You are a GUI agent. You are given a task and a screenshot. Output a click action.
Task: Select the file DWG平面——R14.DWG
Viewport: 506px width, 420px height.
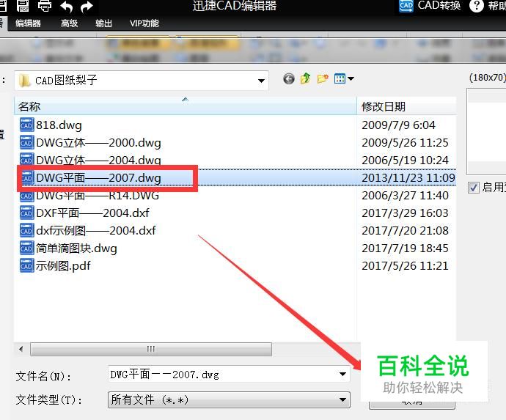[x=98, y=196]
